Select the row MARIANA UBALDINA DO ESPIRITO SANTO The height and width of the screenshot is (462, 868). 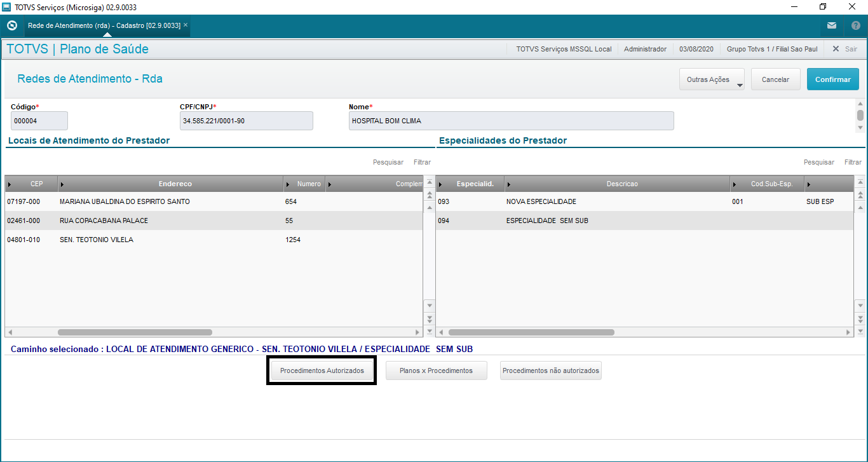click(214, 201)
